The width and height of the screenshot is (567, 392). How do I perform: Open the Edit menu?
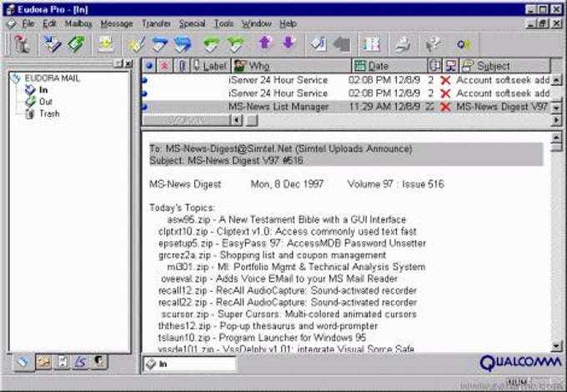point(49,24)
